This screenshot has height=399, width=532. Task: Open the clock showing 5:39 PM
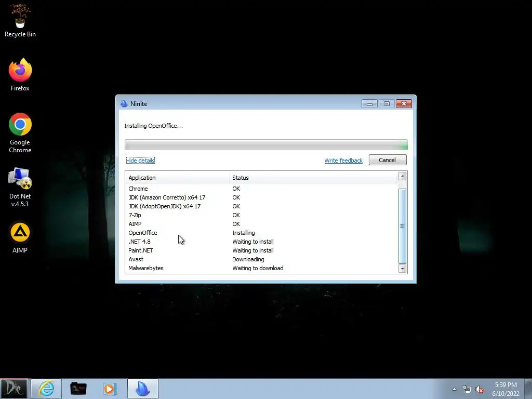(506, 389)
